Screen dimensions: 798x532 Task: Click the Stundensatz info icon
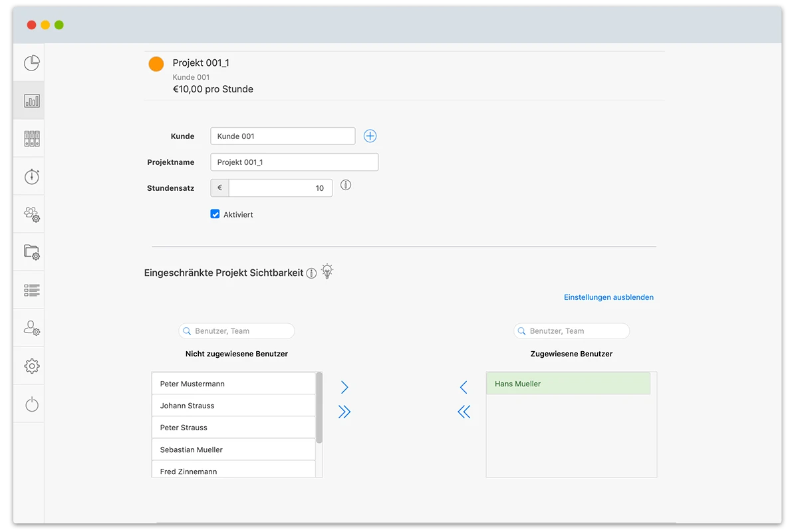coord(346,186)
